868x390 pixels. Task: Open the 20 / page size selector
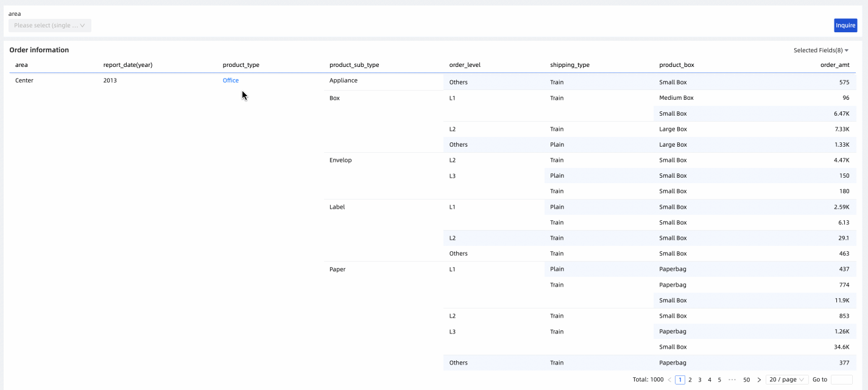(x=787, y=380)
